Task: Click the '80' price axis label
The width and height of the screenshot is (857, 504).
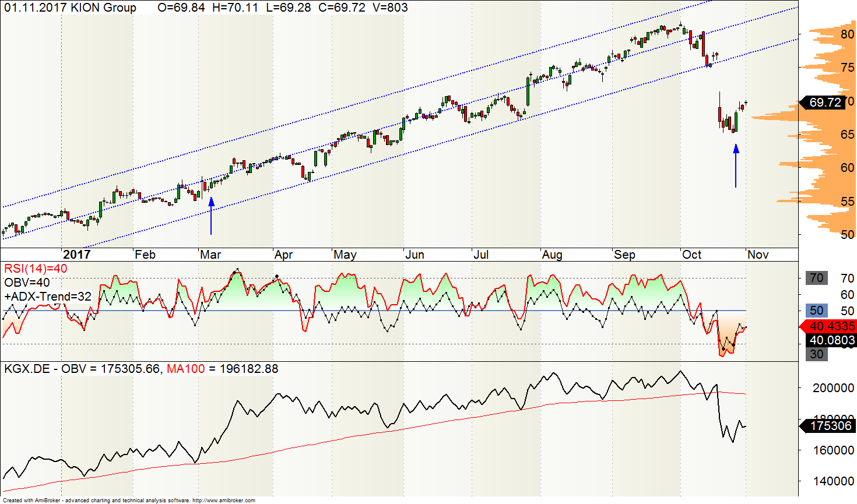Action: [847, 34]
